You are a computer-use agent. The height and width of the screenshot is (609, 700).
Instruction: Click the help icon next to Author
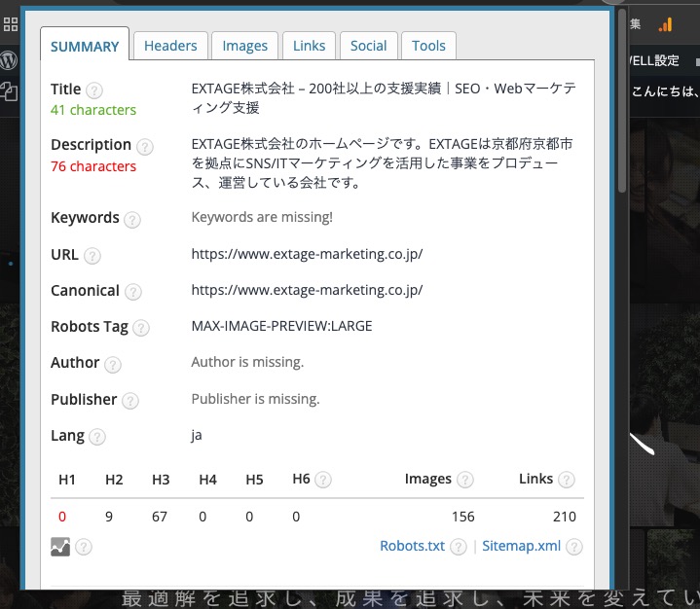[113, 365]
